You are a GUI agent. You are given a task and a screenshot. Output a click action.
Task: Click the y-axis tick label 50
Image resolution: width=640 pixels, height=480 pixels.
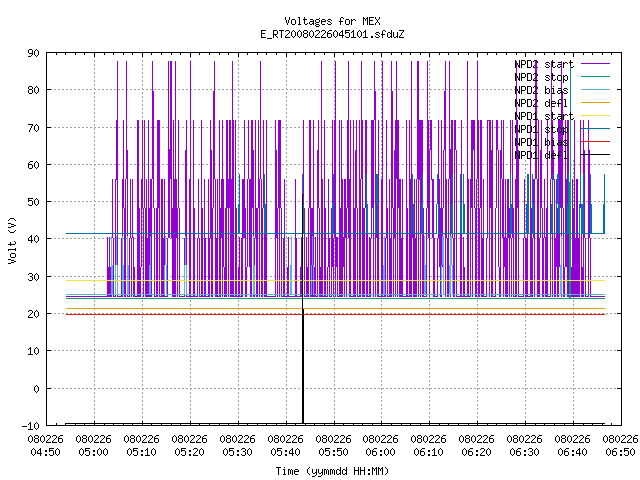pyautogui.click(x=33, y=202)
